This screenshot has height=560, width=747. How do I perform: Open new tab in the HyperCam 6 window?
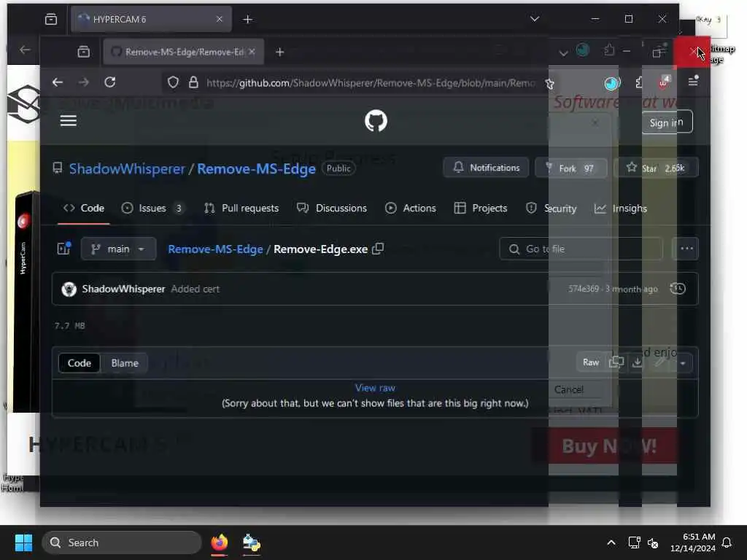(247, 19)
